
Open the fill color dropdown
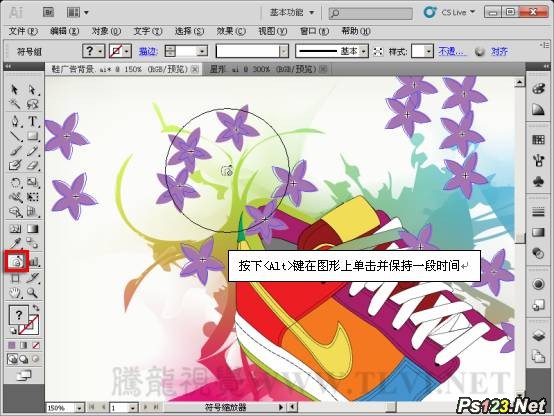[101, 51]
